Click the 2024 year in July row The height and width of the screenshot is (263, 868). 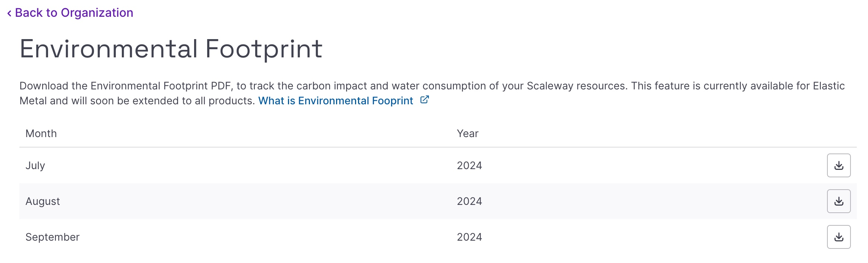tap(469, 165)
